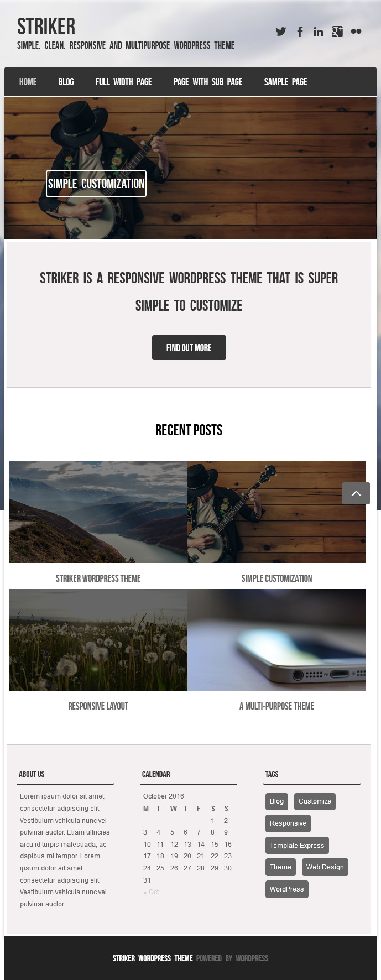Image resolution: width=381 pixels, height=980 pixels.
Task: Go to previous month Oct in calendar
Action: pyautogui.click(x=151, y=892)
